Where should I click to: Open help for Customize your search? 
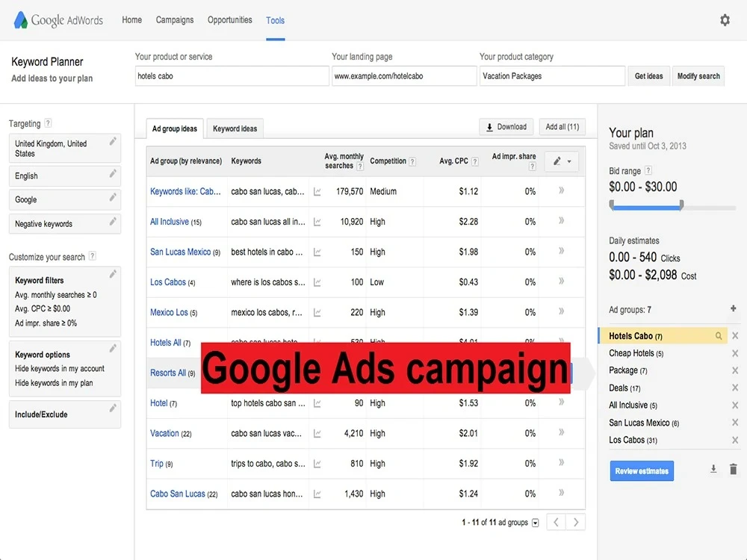coord(93,256)
